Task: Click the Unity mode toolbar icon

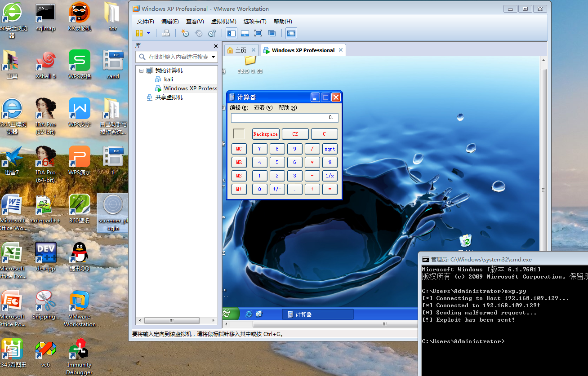Action: [272, 33]
